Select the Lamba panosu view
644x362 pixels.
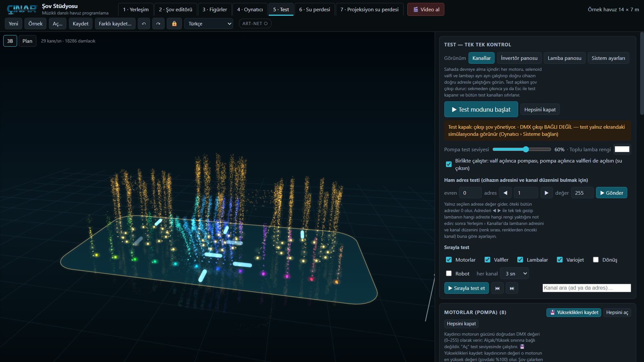(x=564, y=58)
